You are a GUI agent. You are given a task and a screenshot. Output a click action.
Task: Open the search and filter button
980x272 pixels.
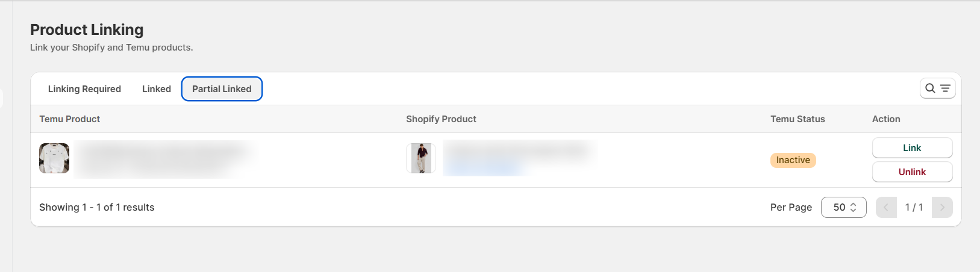tap(937, 88)
